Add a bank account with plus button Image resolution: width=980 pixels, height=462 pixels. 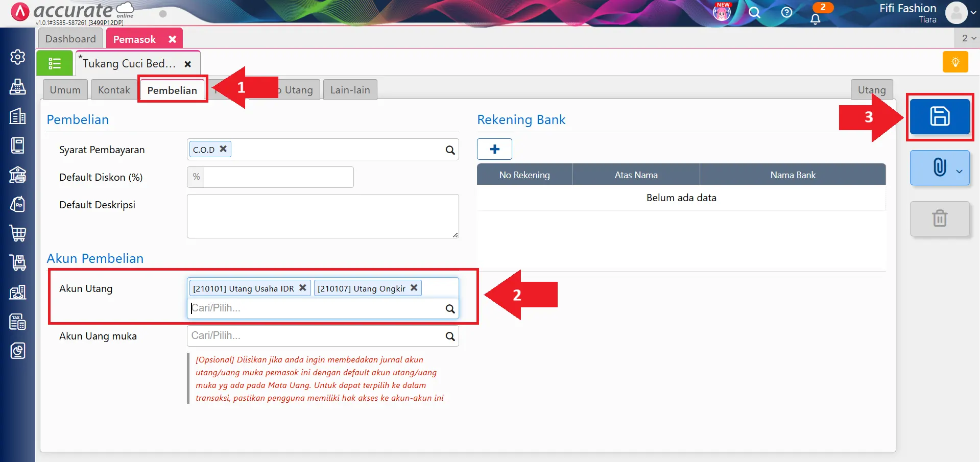[494, 149]
